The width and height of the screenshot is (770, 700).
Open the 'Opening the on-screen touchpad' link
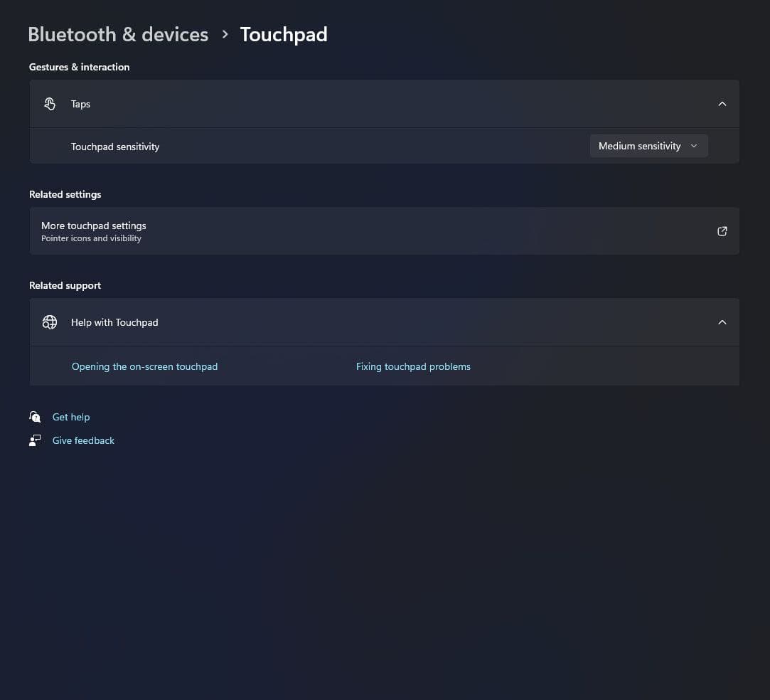[144, 366]
